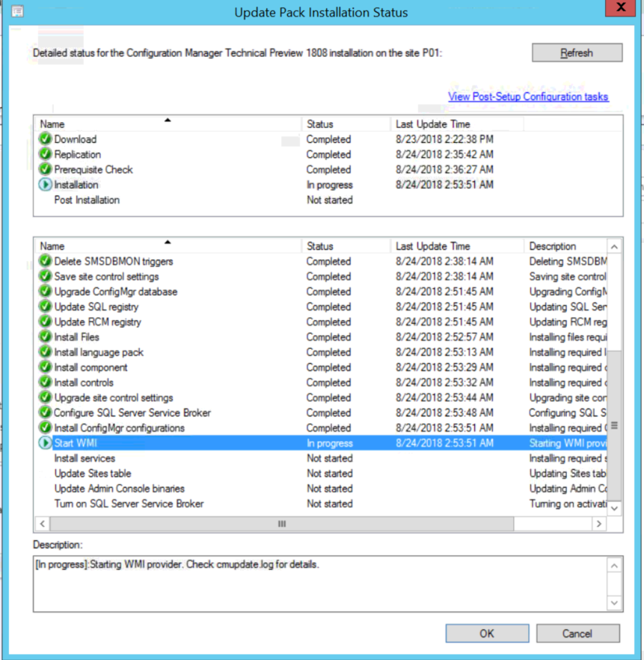Select the Upgrade ConfigMgr database row text

coord(116,292)
